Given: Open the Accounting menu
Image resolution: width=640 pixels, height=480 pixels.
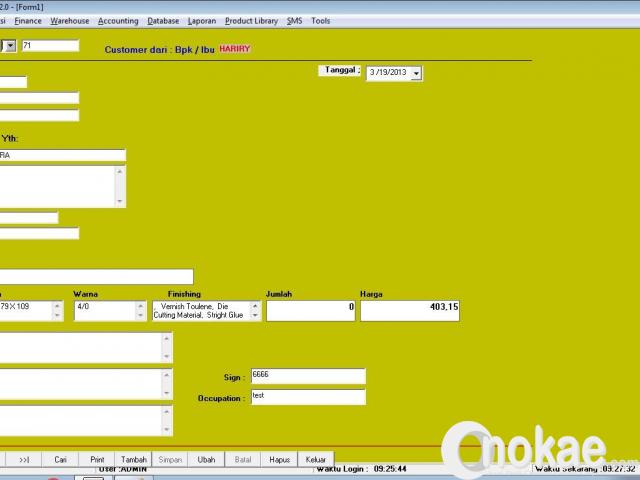Looking at the screenshot, I should tap(118, 20).
